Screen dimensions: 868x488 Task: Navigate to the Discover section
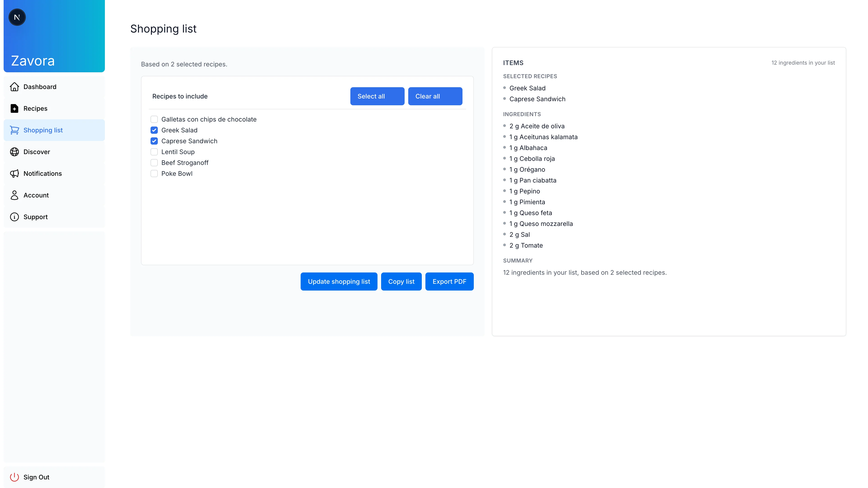click(x=36, y=152)
